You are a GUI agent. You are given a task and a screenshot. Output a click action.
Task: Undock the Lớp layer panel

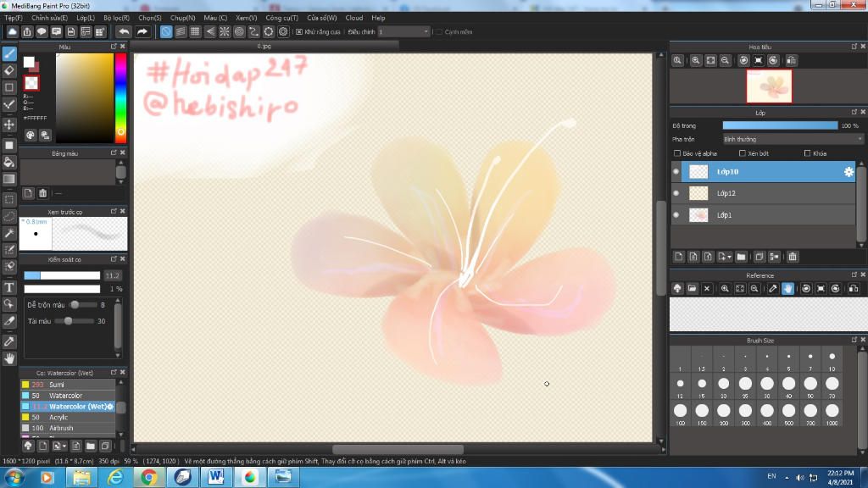pyautogui.click(x=854, y=112)
